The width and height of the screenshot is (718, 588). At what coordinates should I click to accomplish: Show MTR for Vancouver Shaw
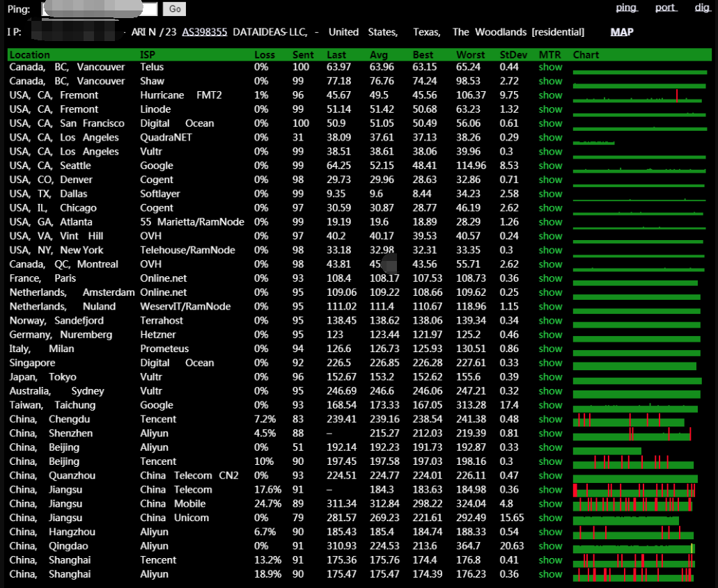550,81
